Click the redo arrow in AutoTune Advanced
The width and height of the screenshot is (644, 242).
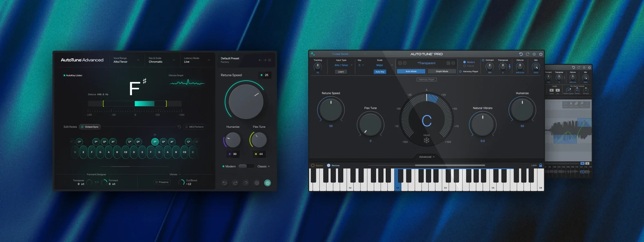[235, 183]
